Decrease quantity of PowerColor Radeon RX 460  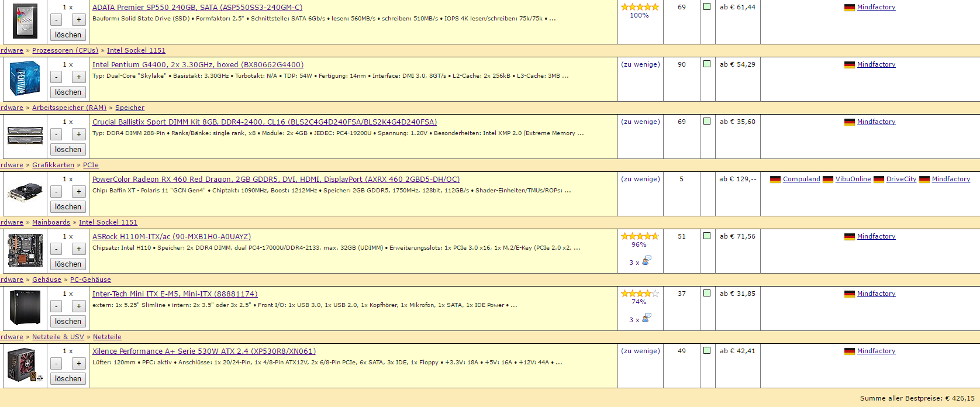(57, 192)
